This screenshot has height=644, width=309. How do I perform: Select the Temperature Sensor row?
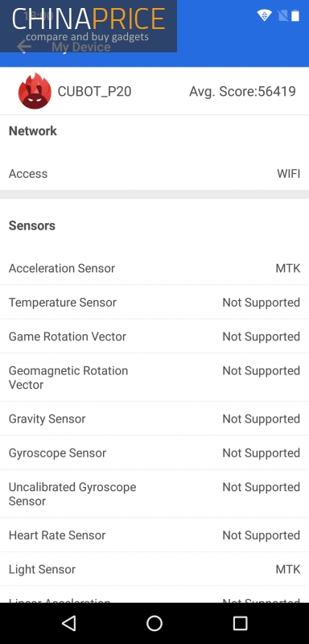click(154, 303)
